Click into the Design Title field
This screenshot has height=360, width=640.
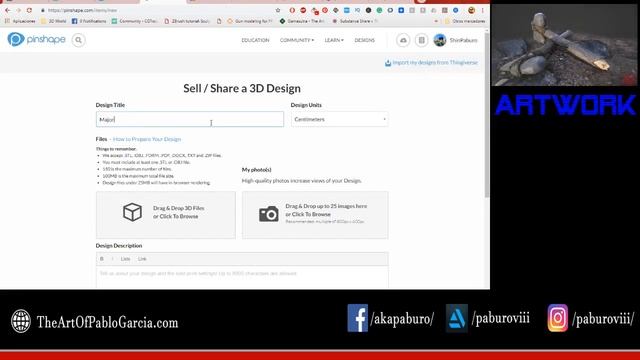(x=190, y=119)
